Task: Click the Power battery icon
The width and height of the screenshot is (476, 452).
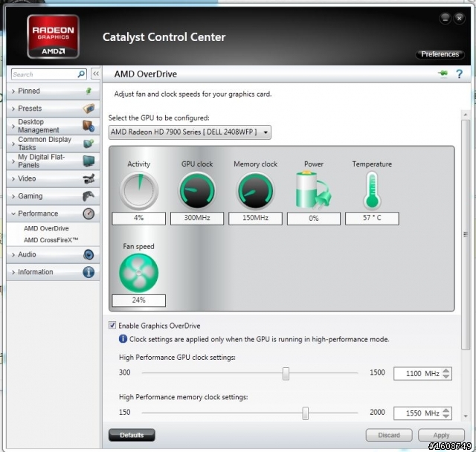Action: coord(313,190)
